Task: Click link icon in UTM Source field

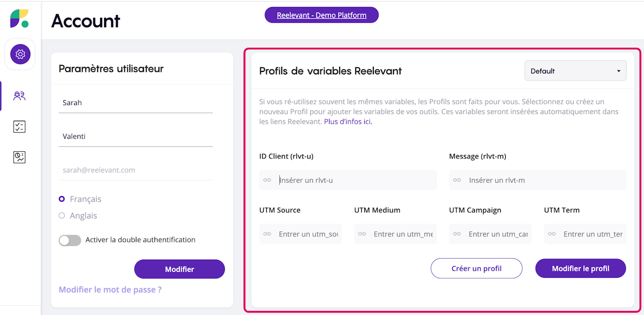Action: 267,234
